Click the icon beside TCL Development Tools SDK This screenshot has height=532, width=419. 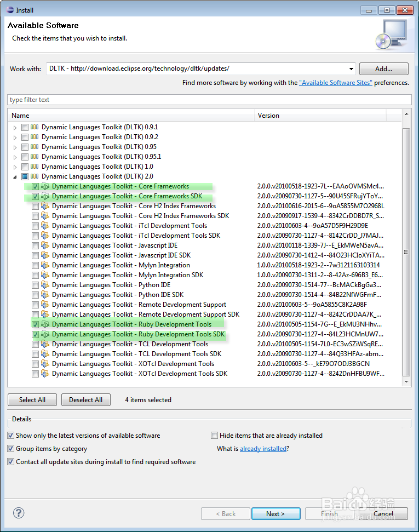tap(45, 354)
